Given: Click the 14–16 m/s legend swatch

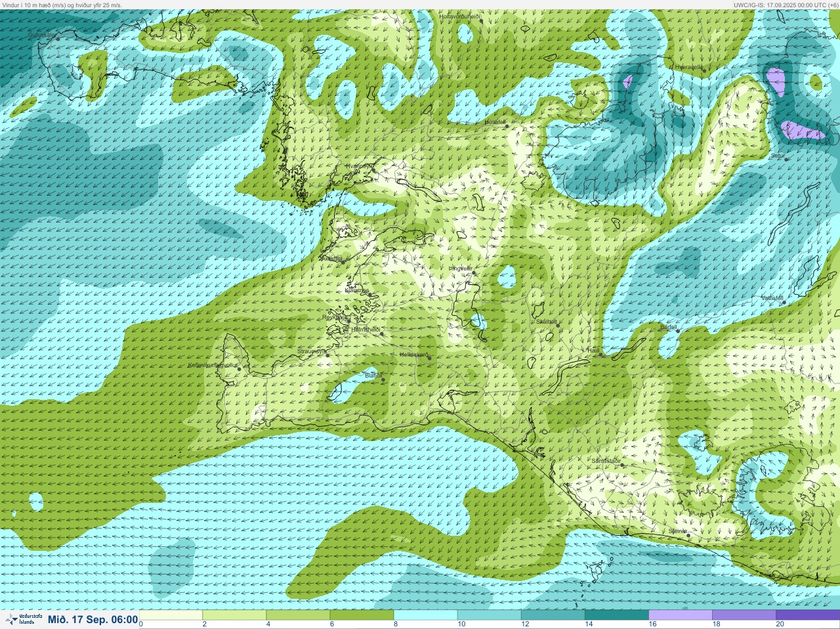Looking at the screenshot, I should point(616,615).
